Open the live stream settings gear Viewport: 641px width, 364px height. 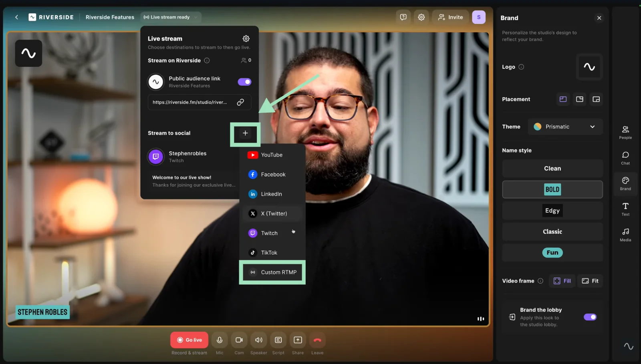pos(246,38)
